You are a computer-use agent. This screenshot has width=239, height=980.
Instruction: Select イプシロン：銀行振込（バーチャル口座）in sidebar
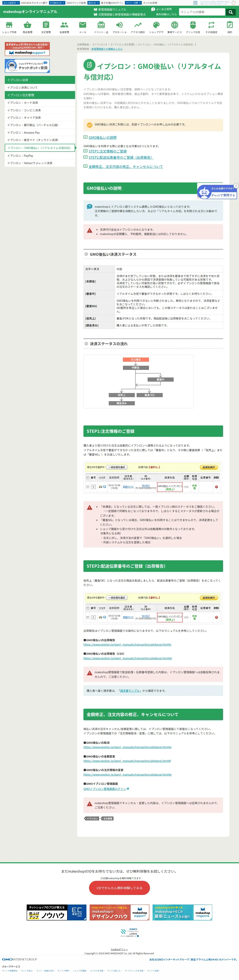tap(40, 125)
